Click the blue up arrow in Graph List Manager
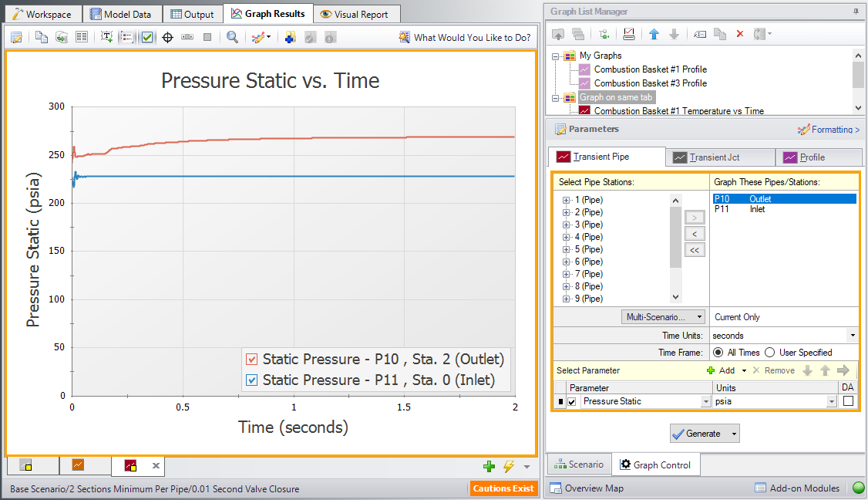 [654, 34]
